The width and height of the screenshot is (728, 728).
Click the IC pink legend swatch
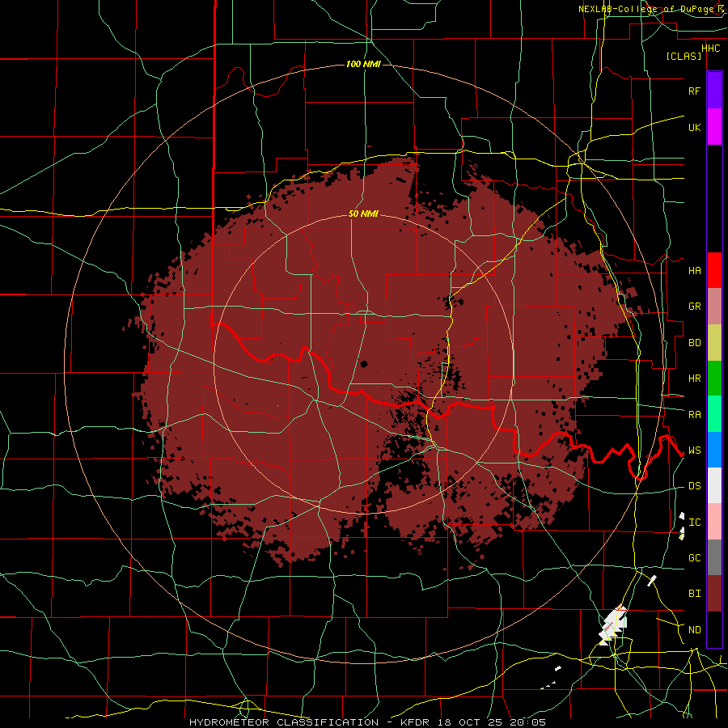[x=714, y=522]
